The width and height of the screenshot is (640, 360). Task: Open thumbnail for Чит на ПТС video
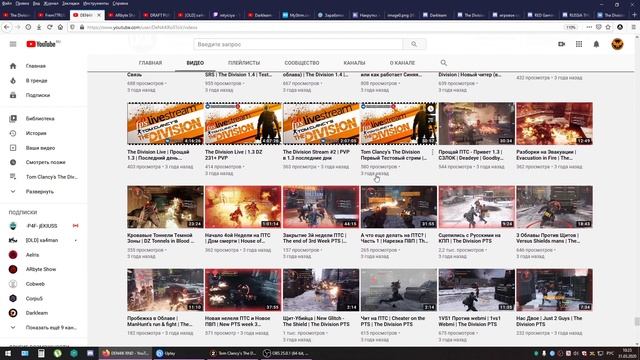tap(398, 290)
